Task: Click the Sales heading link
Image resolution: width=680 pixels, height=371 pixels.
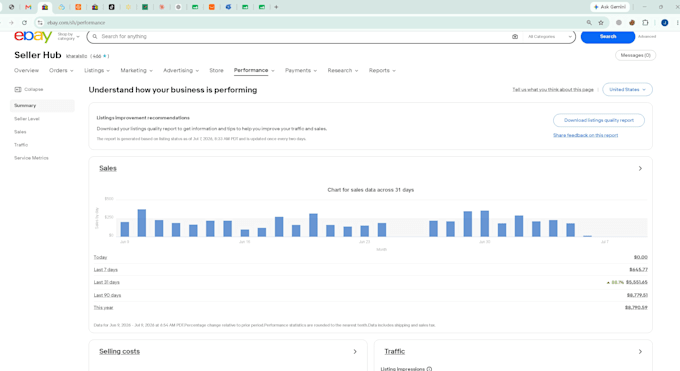Action: [108, 168]
